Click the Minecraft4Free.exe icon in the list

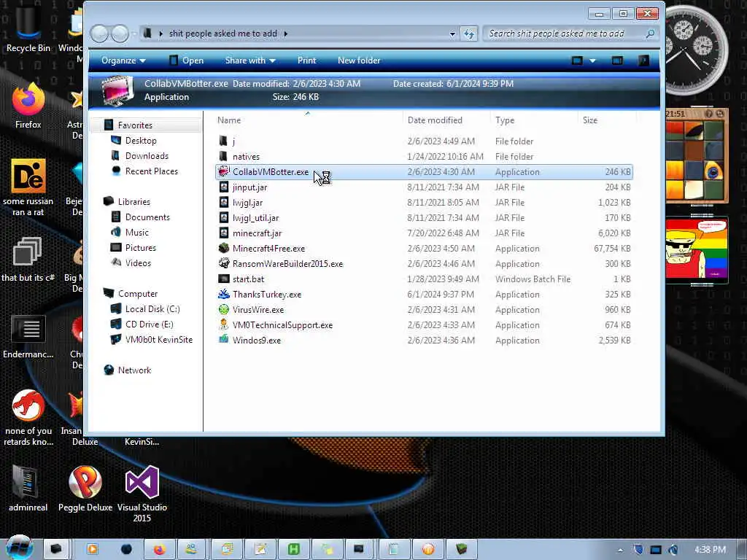click(x=224, y=248)
